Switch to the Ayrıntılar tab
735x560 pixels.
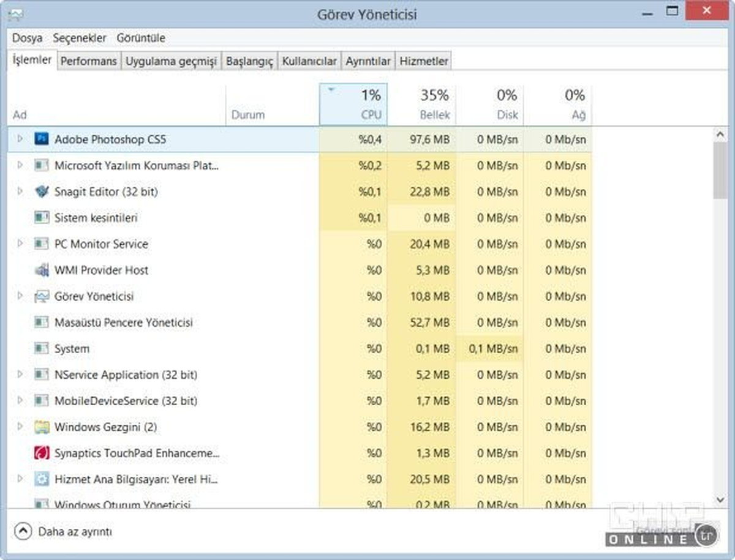pyautogui.click(x=368, y=61)
